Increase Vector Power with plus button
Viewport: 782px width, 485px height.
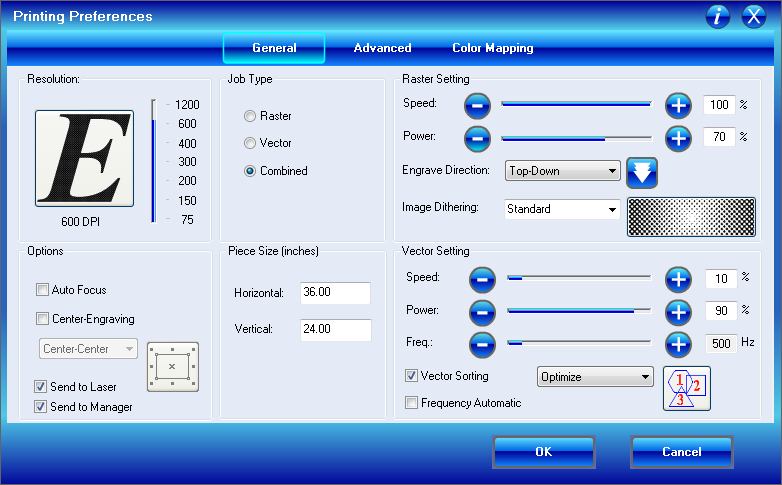678,312
